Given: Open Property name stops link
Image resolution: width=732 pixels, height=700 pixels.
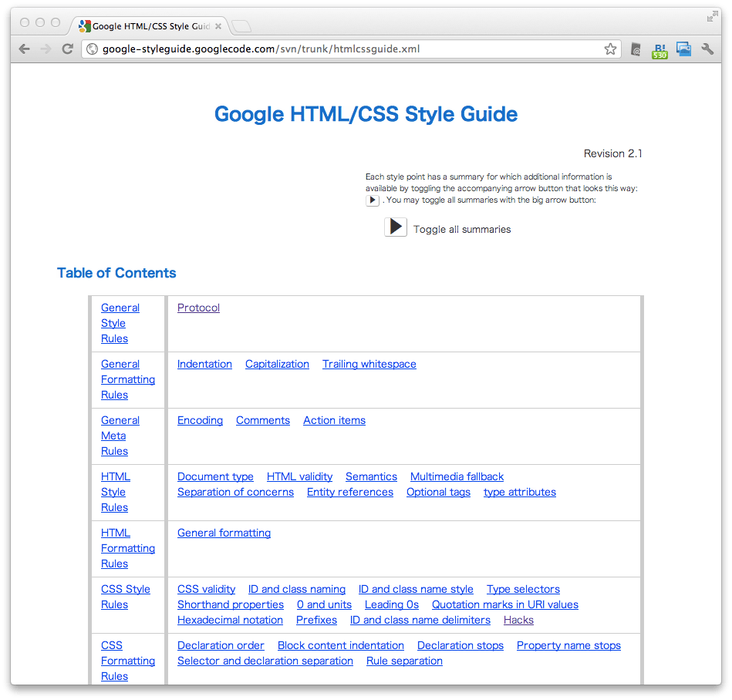Looking at the screenshot, I should click(x=568, y=645).
